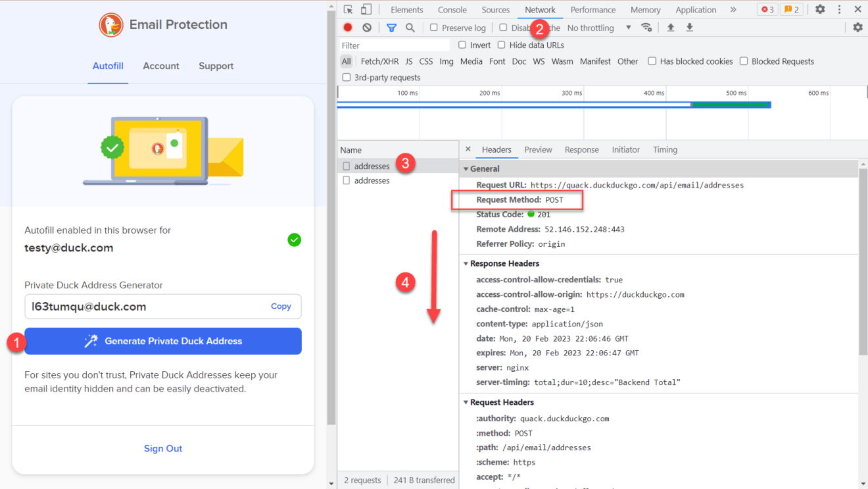The image size is (868, 489).
Task: Open the request Headers tab
Action: coord(496,149)
